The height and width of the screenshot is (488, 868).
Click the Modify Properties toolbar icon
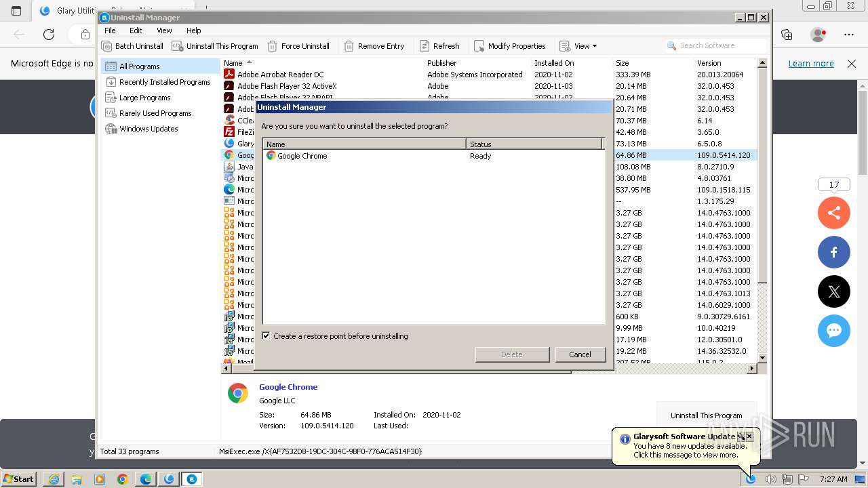479,46
